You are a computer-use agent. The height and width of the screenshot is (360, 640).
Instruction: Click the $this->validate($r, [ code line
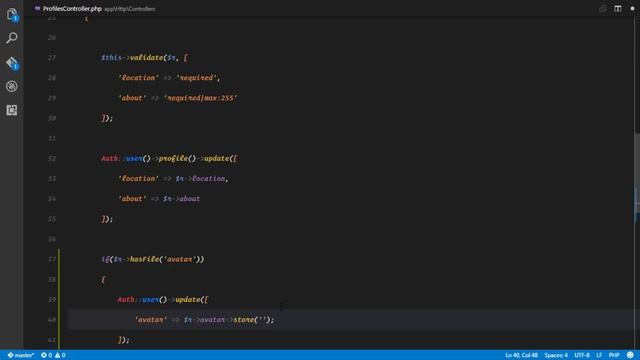coord(144,58)
